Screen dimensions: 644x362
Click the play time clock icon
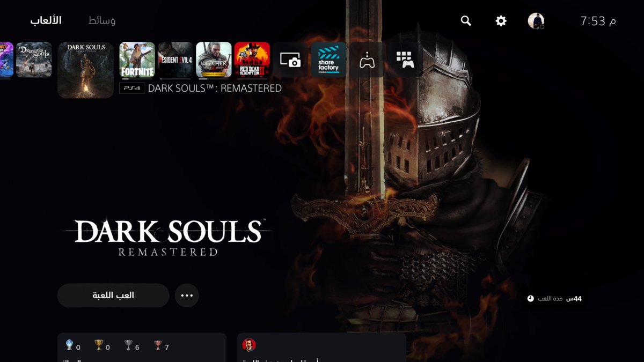click(531, 298)
